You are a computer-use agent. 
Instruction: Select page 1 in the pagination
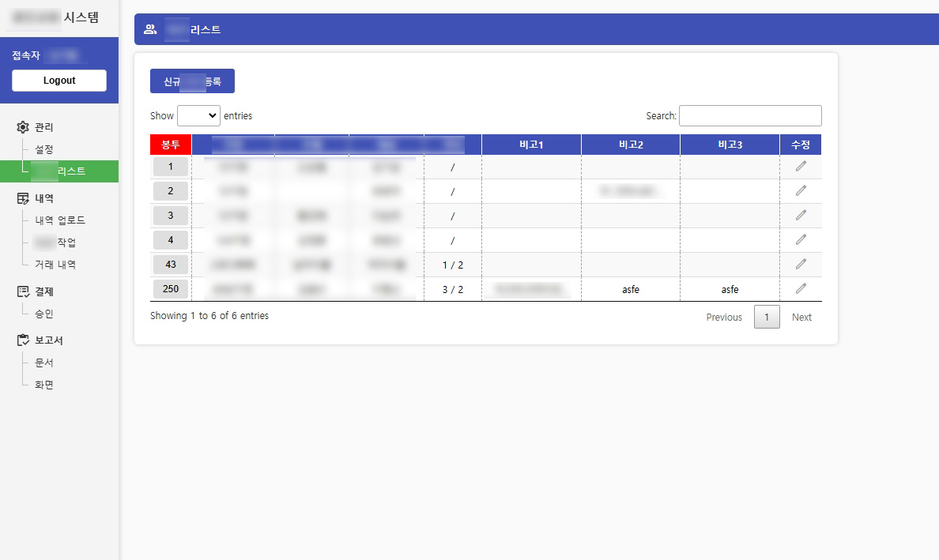pyautogui.click(x=767, y=317)
